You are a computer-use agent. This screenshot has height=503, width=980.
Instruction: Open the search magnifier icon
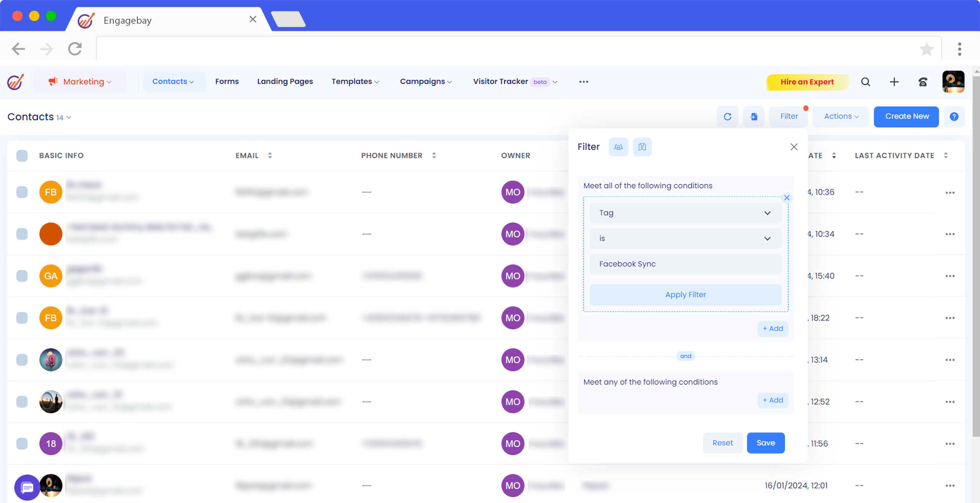(866, 82)
